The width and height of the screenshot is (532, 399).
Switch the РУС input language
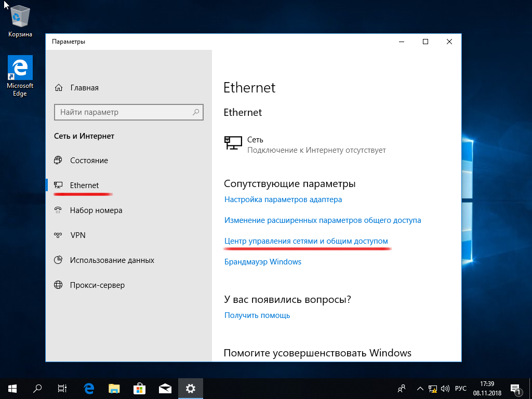point(460,389)
